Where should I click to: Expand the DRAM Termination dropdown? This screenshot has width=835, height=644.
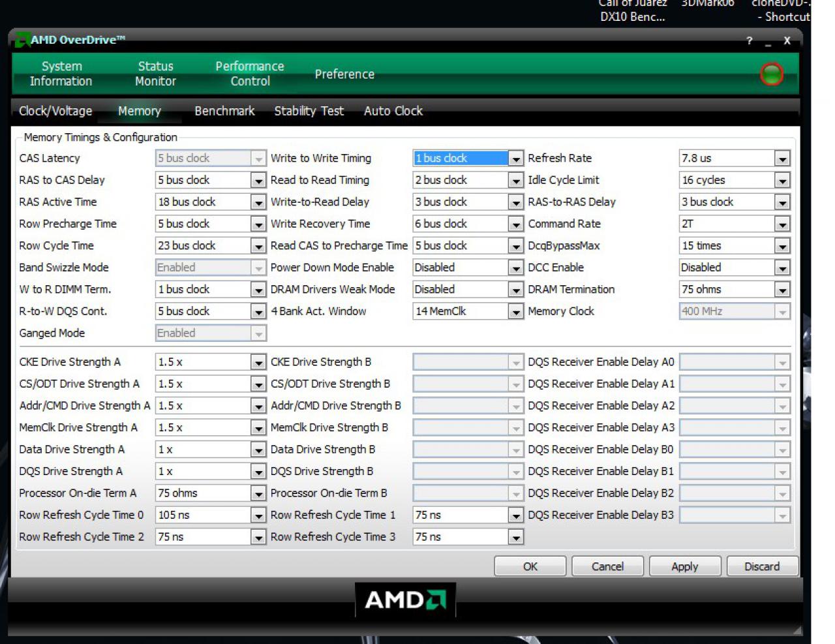coord(782,290)
